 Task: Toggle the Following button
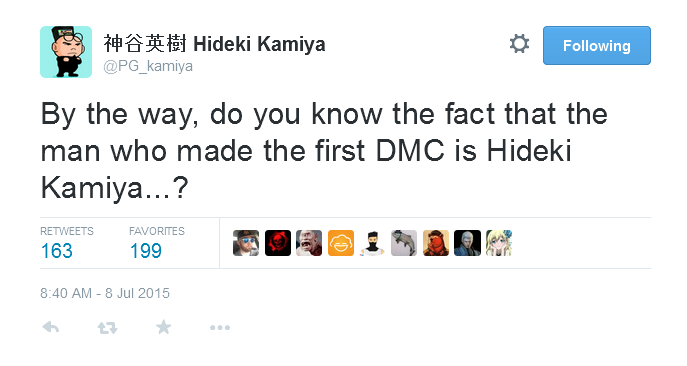pos(597,46)
